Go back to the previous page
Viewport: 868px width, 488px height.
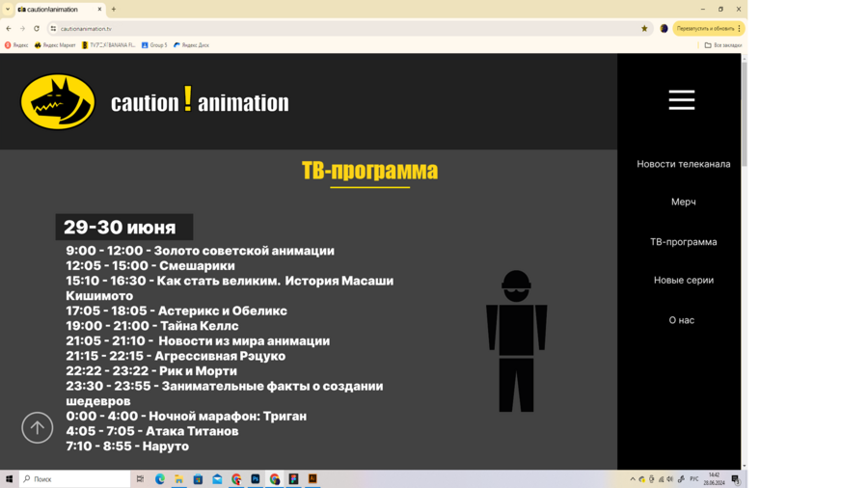(x=9, y=29)
